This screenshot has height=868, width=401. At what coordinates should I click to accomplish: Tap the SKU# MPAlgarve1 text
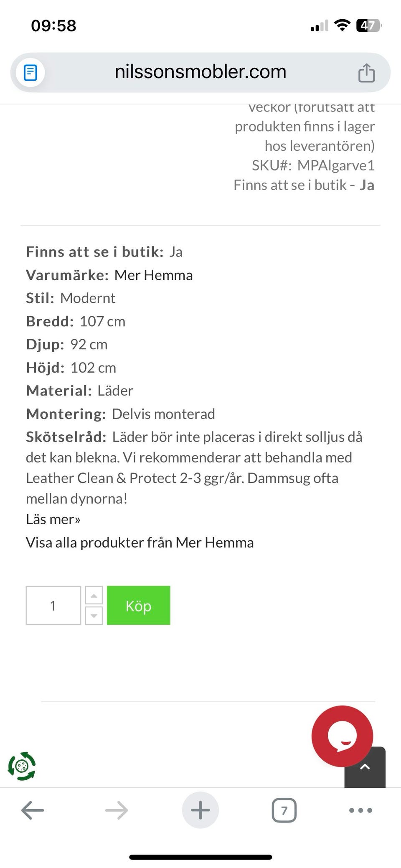(x=314, y=165)
